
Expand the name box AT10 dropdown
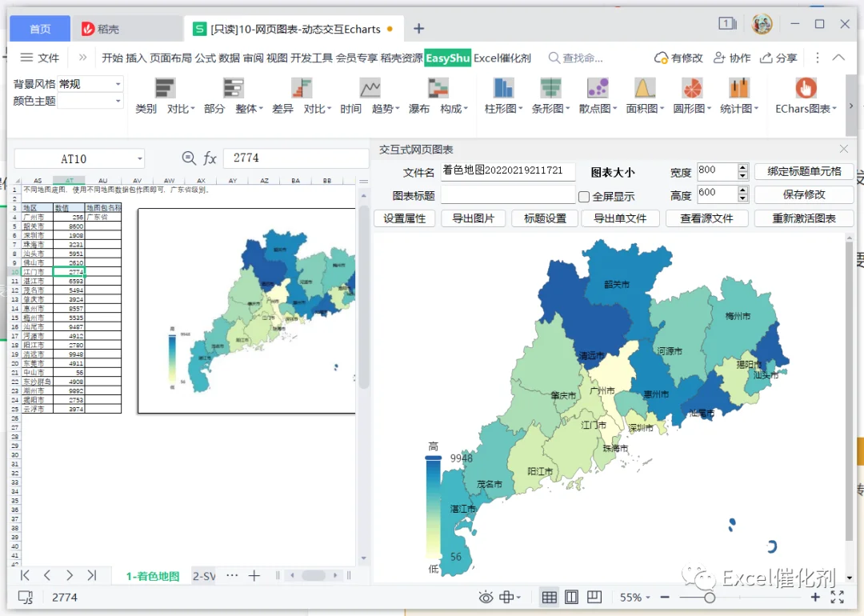click(x=140, y=159)
